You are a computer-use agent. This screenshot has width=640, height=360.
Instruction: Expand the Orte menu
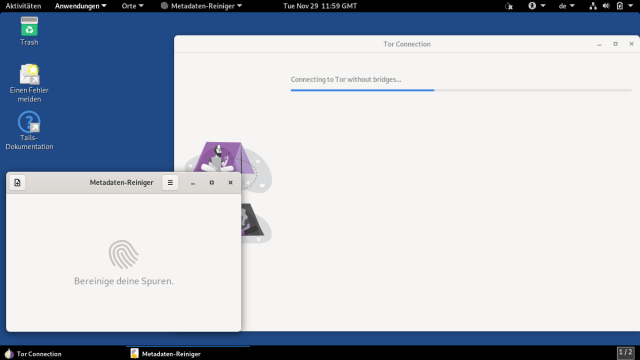click(x=132, y=6)
